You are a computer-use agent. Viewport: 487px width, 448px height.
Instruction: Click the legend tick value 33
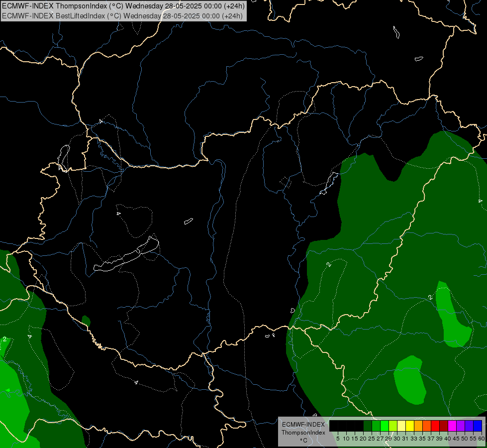point(414,439)
